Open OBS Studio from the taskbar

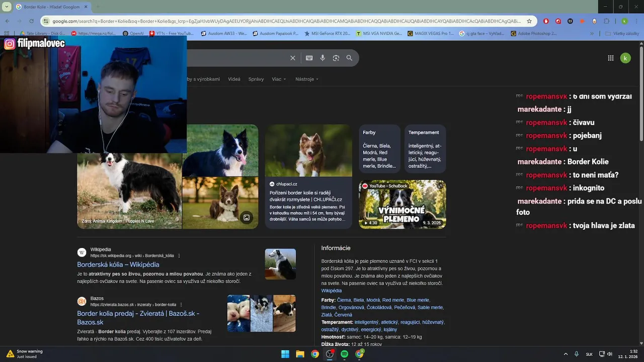pyautogui.click(x=330, y=354)
